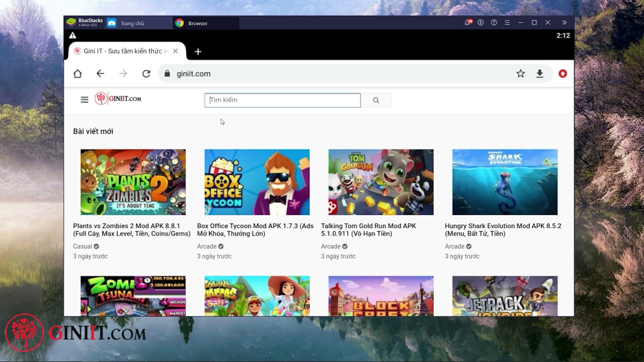
Task: Open Plants vs Zombies 2 Mod APK title link
Action: point(132,230)
